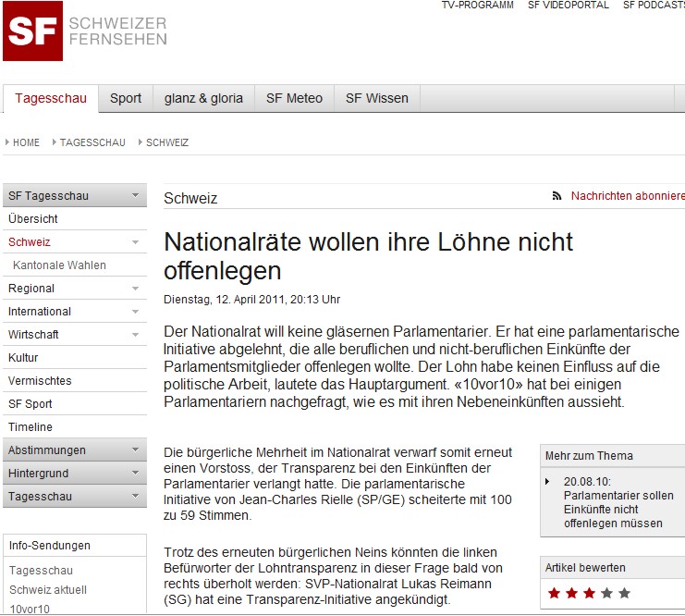Click the Info-Sendungen box header
685x616 pixels.
[x=75, y=546]
